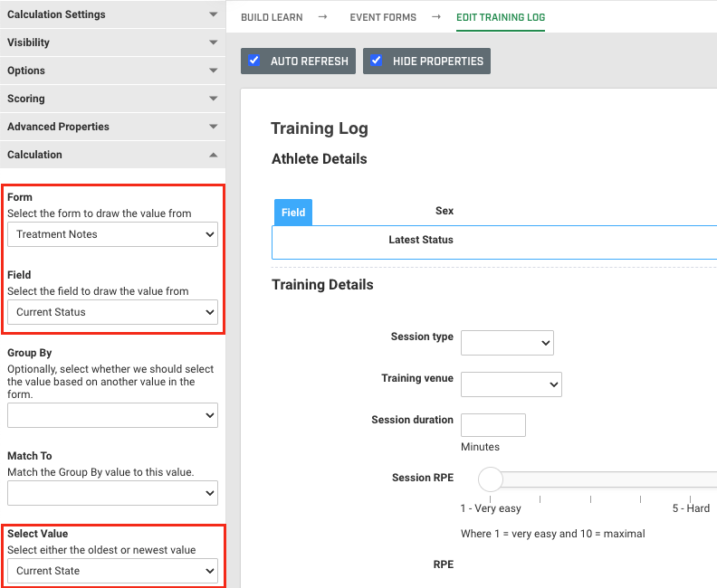Go to Build Learn breadcrumb
The image size is (717, 588).
tap(272, 17)
